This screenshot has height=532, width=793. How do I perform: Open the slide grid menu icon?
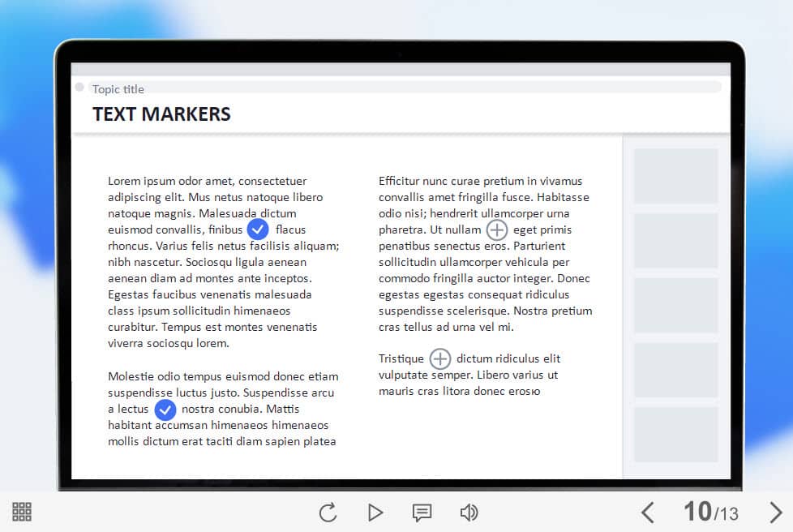(x=22, y=512)
